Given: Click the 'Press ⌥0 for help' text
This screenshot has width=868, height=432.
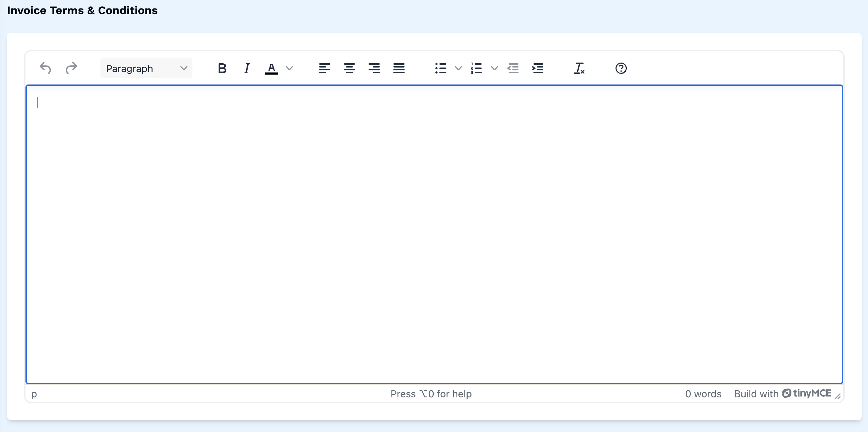Looking at the screenshot, I should 431,394.
